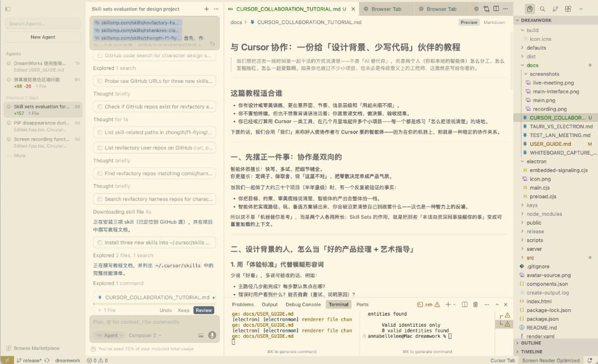Open terminal panel more actions

point(486,304)
